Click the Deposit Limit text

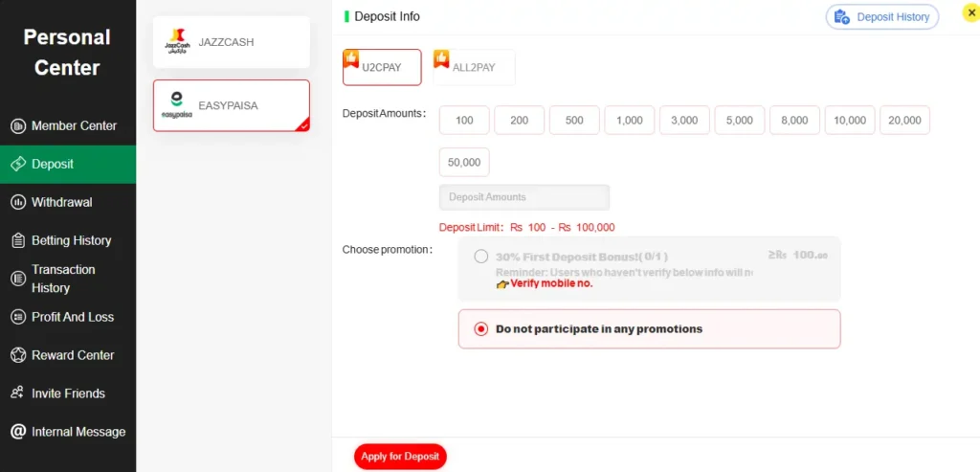coord(527,228)
